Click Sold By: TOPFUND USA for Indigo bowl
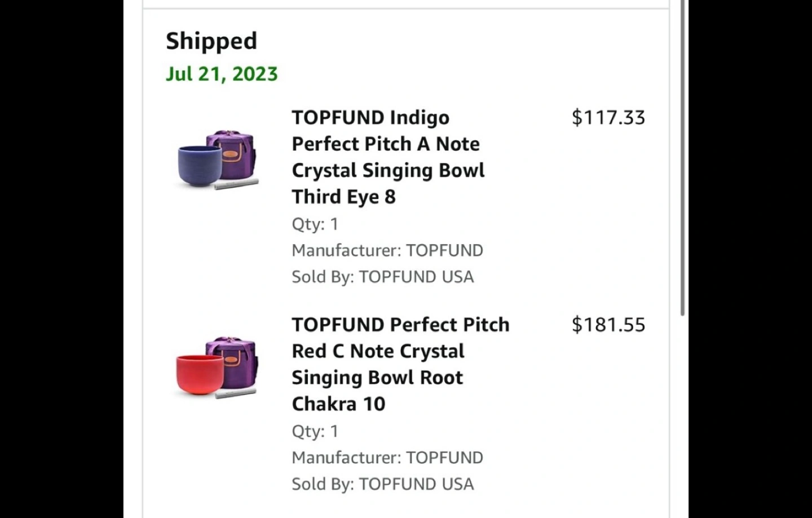Image resolution: width=812 pixels, height=518 pixels. tap(382, 277)
